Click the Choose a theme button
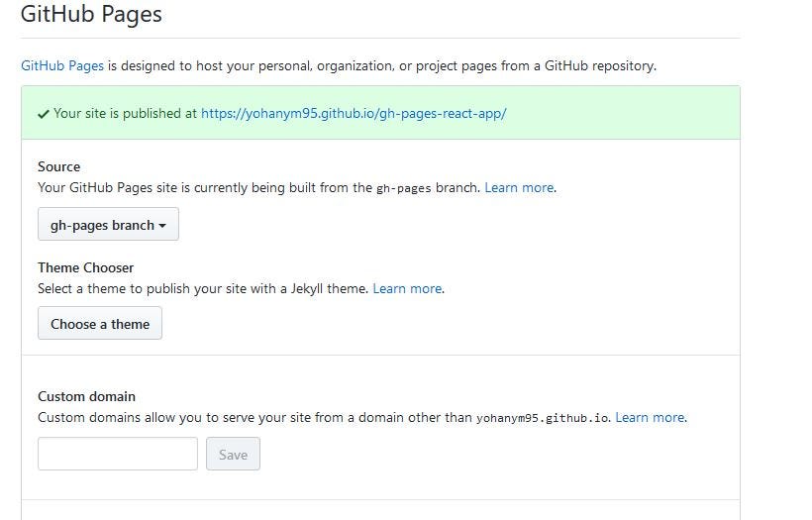The width and height of the screenshot is (812, 520). [x=100, y=324]
